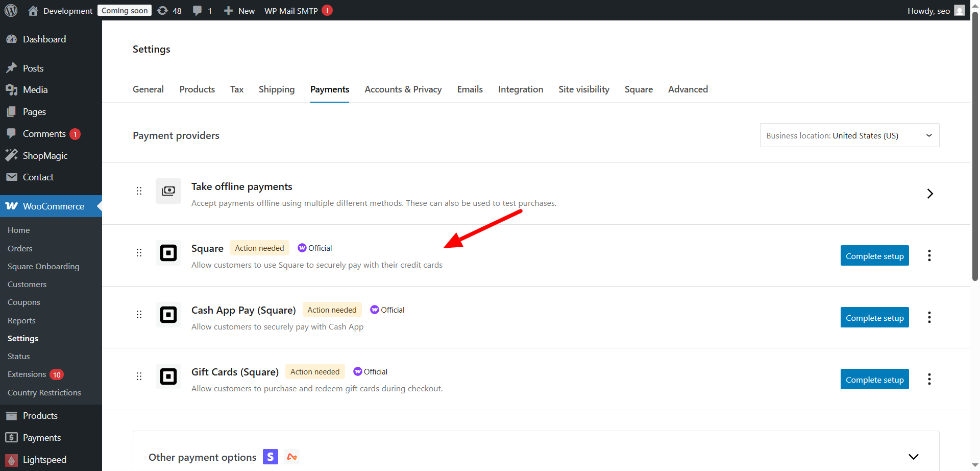
Task: Open Extensions submenu with 10 badge
Action: (35, 374)
